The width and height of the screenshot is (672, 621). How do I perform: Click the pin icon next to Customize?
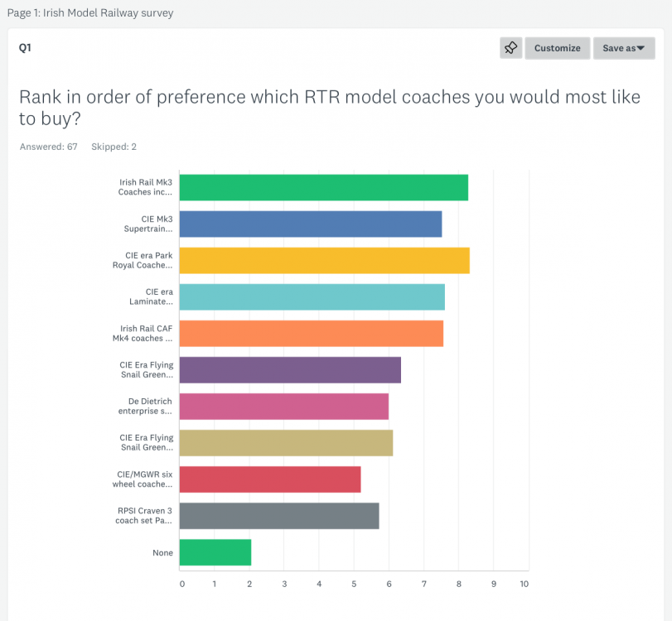click(x=511, y=48)
